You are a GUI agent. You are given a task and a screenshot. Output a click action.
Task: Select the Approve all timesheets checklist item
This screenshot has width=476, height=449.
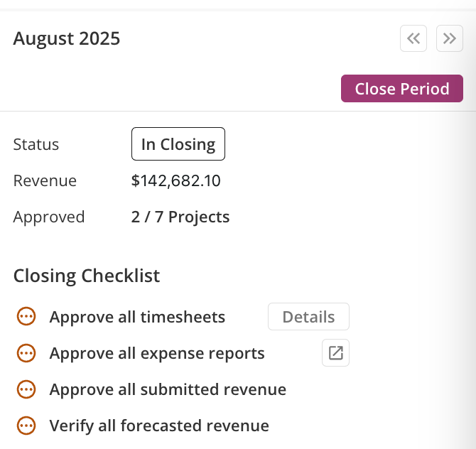point(137,317)
